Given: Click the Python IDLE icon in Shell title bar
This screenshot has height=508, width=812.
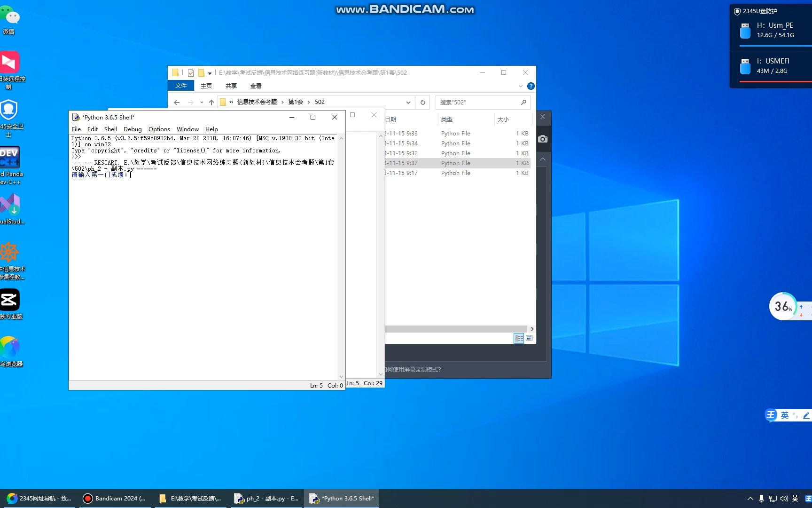Looking at the screenshot, I should click(x=76, y=117).
